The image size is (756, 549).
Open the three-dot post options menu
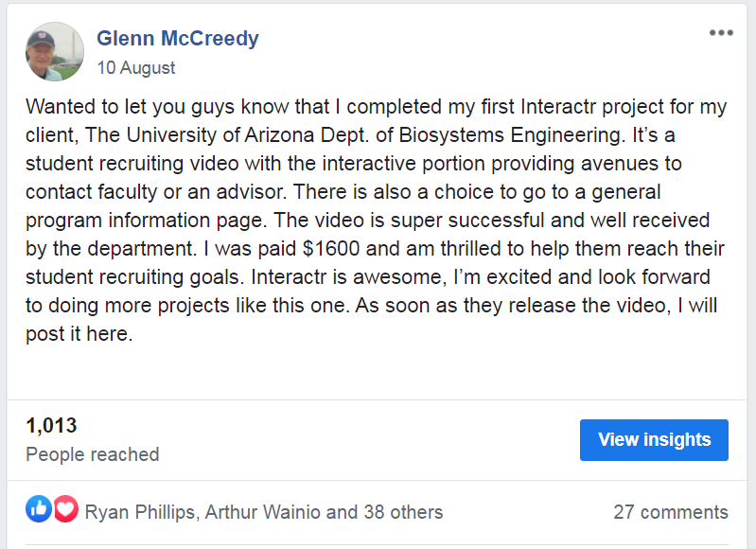721,33
